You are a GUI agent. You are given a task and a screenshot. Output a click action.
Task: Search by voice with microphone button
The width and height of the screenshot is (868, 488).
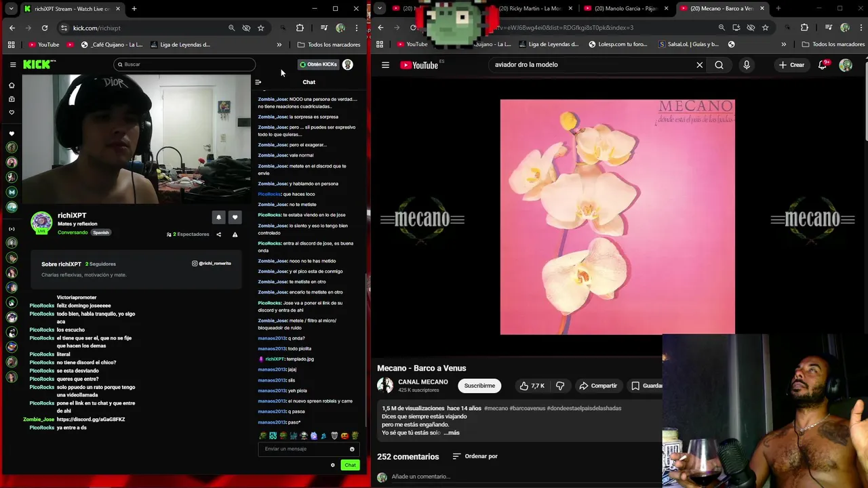tap(747, 65)
